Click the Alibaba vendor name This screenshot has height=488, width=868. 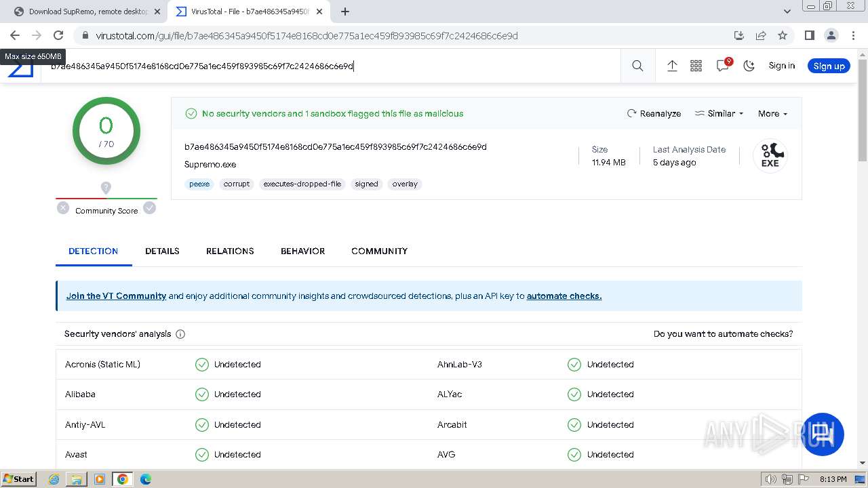(80, 394)
